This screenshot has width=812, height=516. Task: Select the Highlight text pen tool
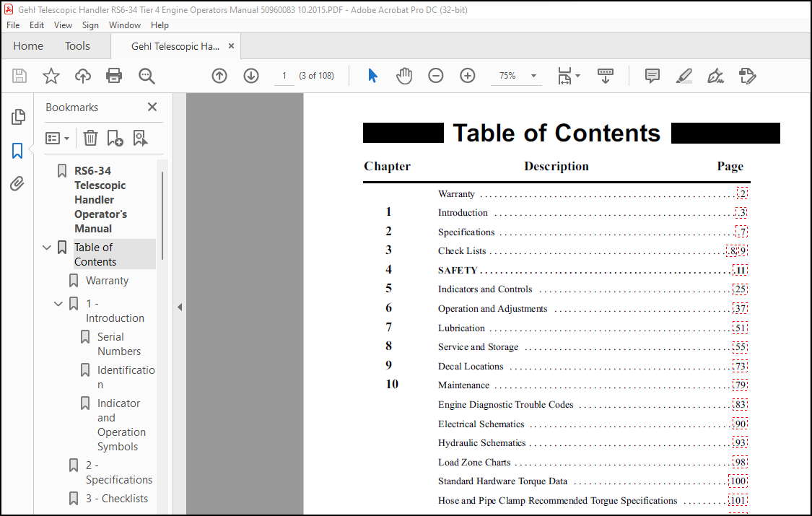pos(684,76)
